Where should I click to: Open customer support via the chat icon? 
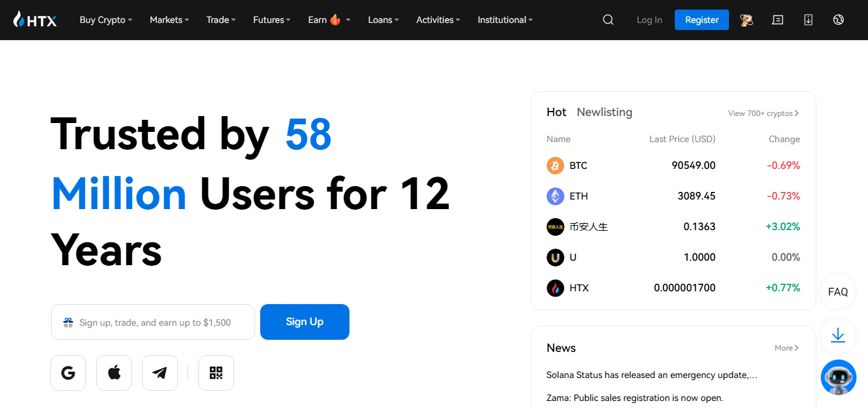tap(777, 20)
